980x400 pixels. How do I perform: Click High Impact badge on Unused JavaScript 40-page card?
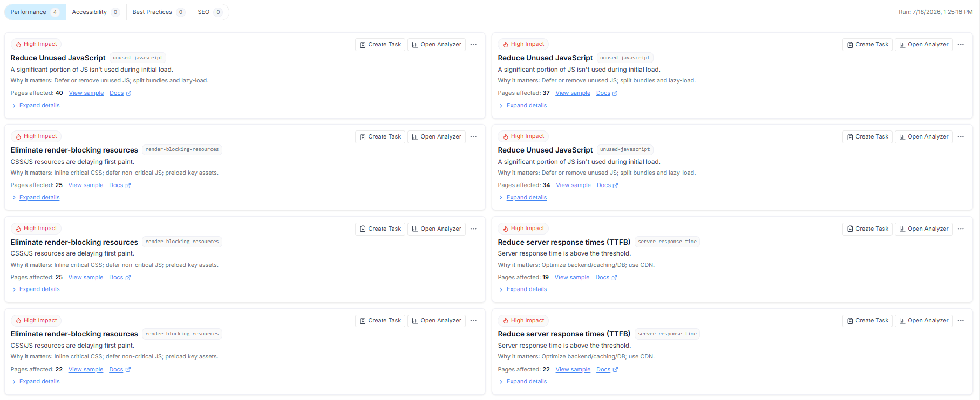(36, 44)
